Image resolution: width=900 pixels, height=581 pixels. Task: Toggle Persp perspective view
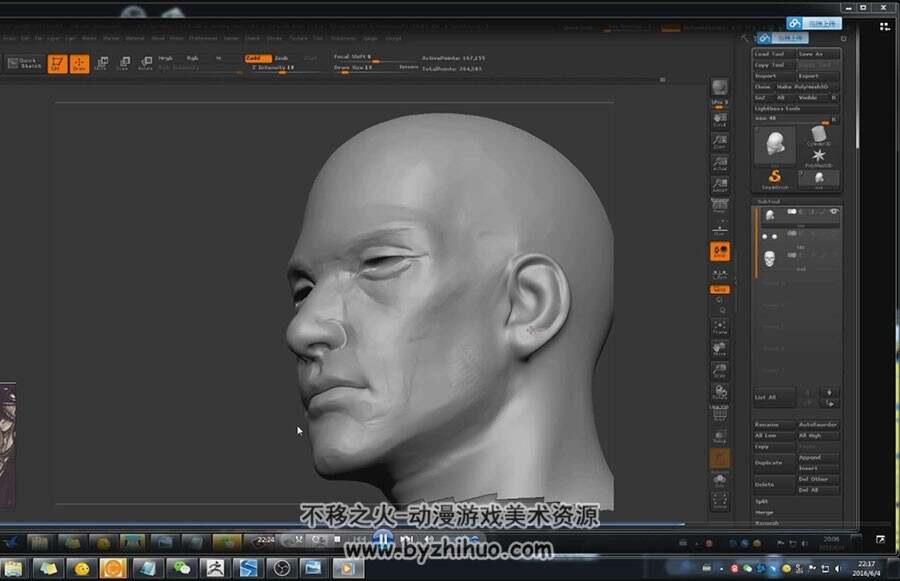click(720, 207)
